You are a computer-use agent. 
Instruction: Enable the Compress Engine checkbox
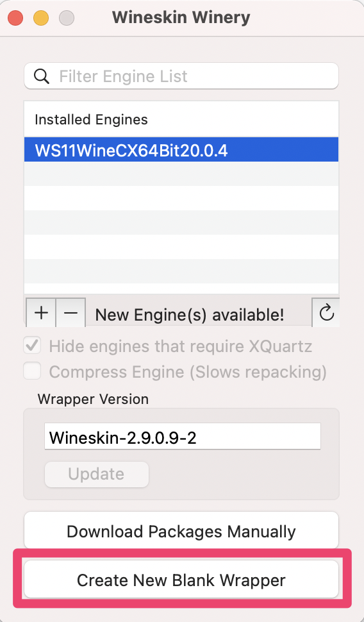pos(33,372)
